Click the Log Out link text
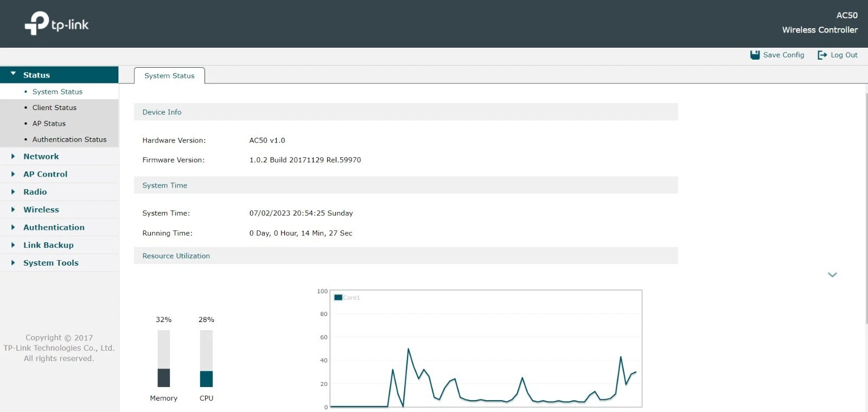Viewport: 868px width, 412px height. pyautogui.click(x=844, y=55)
